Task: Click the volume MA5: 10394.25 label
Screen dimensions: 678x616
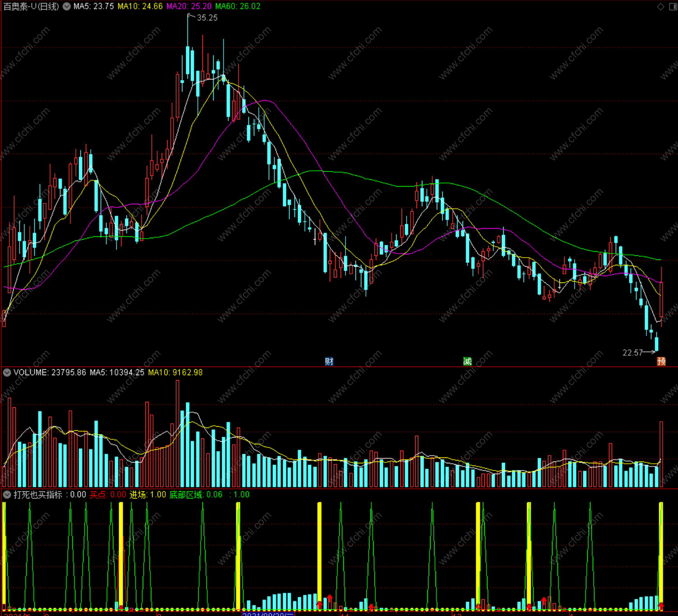Action: [x=117, y=372]
